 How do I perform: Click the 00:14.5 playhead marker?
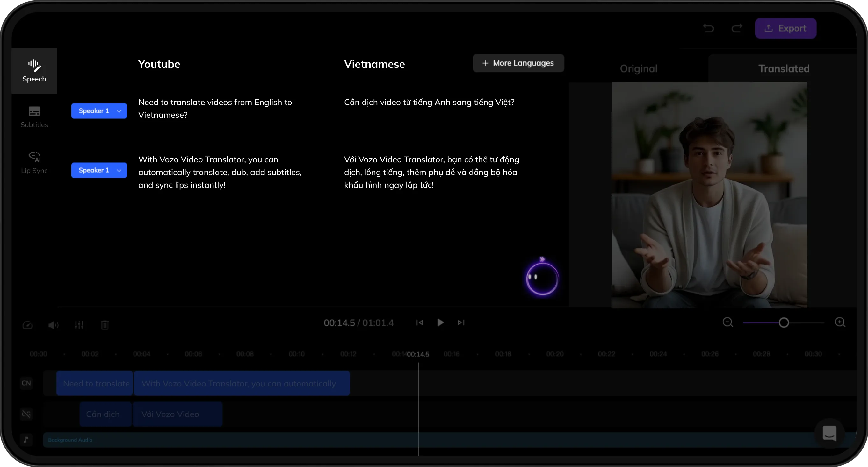(418, 354)
